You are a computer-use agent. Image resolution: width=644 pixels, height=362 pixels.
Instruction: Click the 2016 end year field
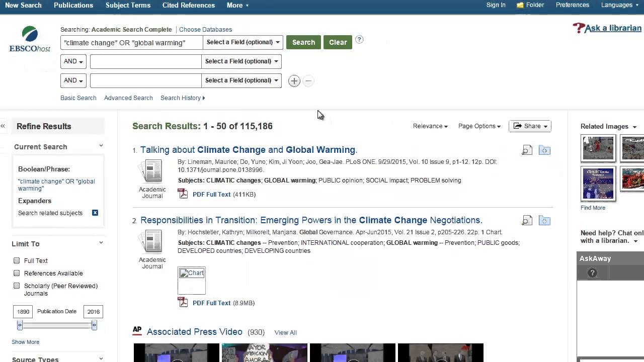click(x=93, y=312)
